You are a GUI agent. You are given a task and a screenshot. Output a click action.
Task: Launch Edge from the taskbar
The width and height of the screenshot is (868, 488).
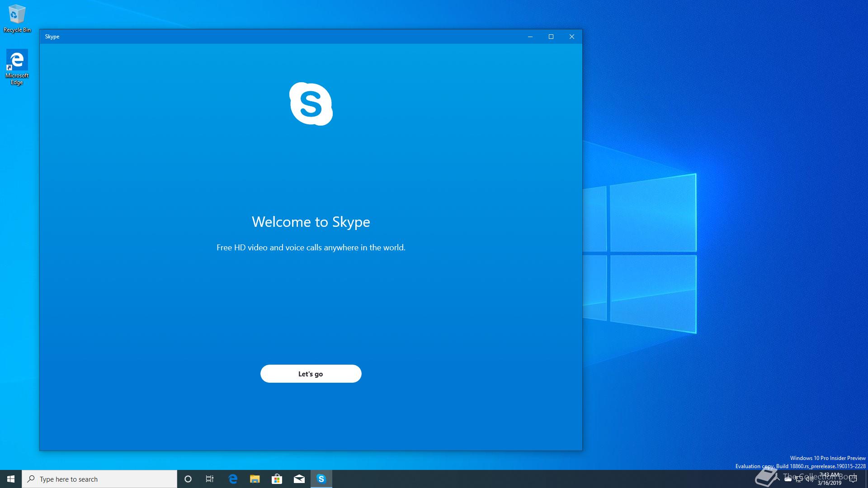tap(233, 479)
